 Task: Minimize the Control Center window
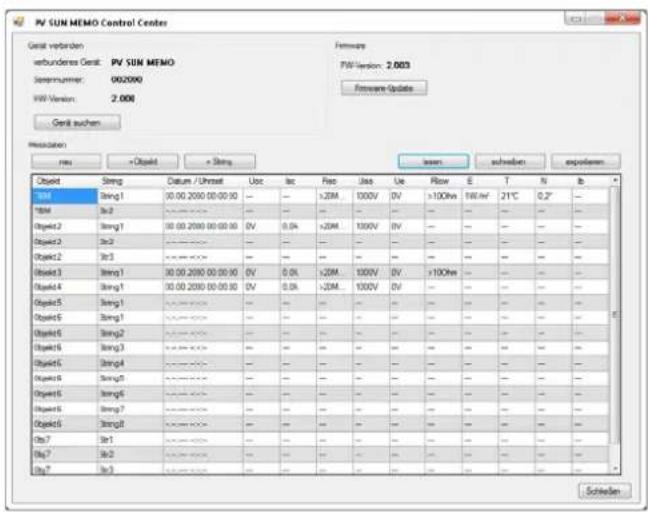(x=576, y=19)
